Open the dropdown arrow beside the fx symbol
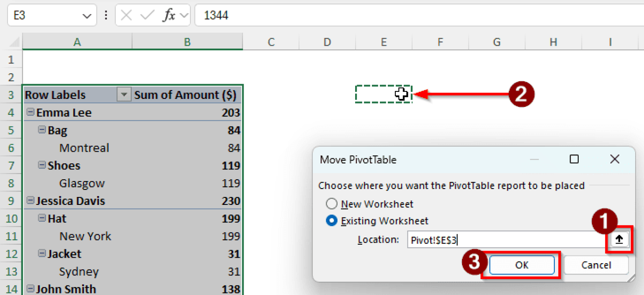This screenshot has height=295, width=644. pos(184,15)
